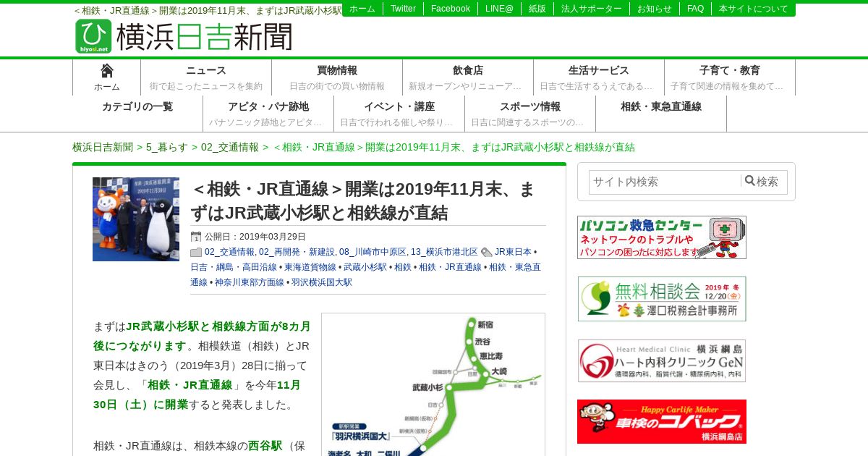
Task: Click the 02_交通情報 category link under title
Action: (229, 252)
